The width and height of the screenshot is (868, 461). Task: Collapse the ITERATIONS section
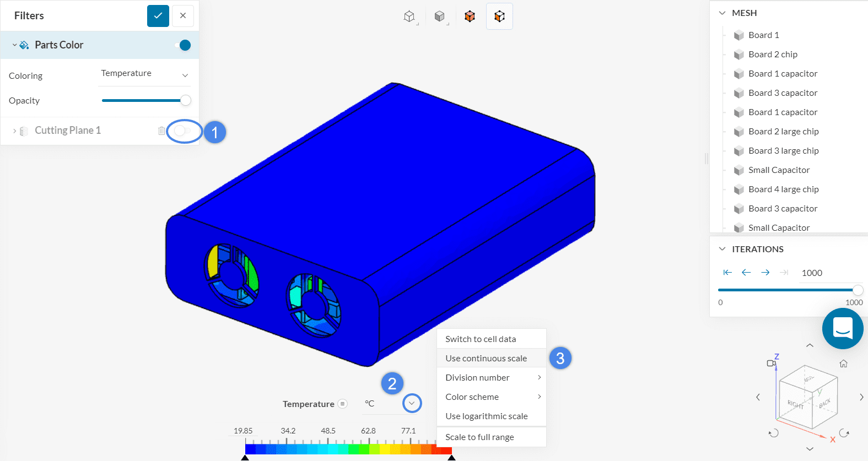click(x=722, y=249)
